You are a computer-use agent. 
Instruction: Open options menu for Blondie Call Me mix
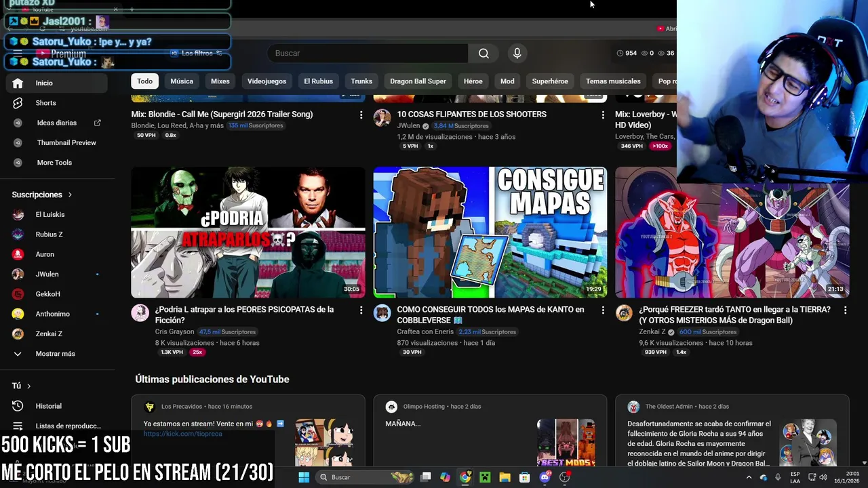(x=361, y=115)
